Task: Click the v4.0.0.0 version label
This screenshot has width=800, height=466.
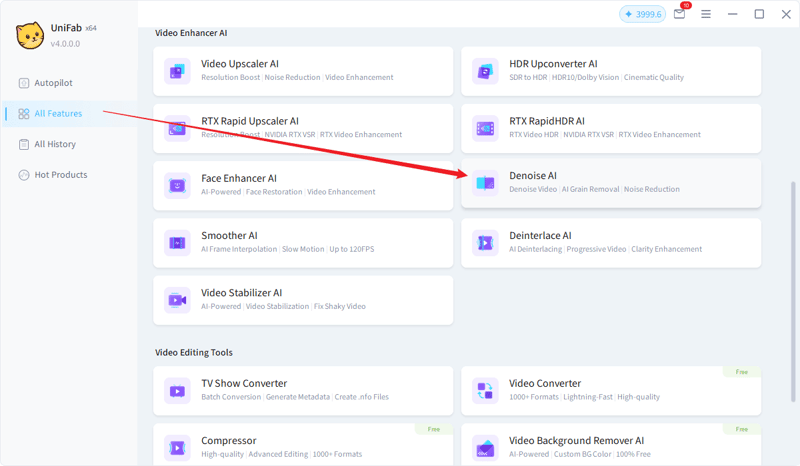Action: coord(65,44)
